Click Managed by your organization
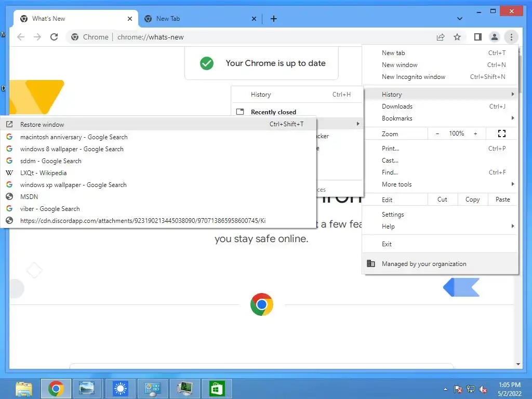 (440, 263)
